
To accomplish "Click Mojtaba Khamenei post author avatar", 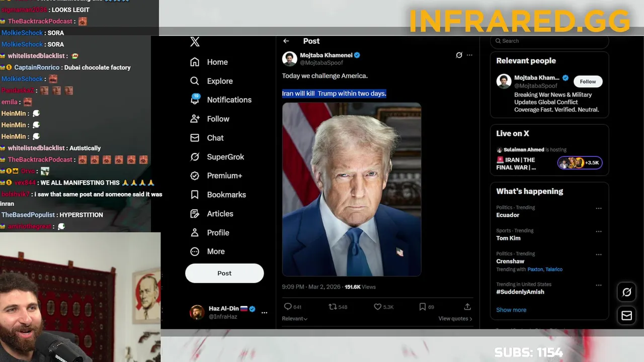I will tap(289, 59).
